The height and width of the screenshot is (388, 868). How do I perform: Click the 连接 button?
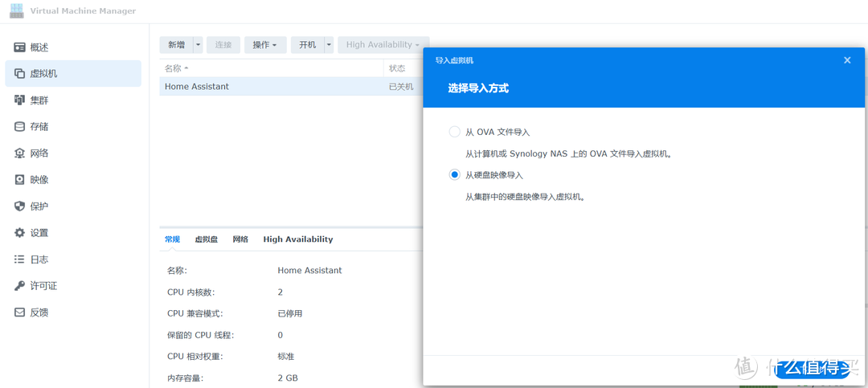223,45
